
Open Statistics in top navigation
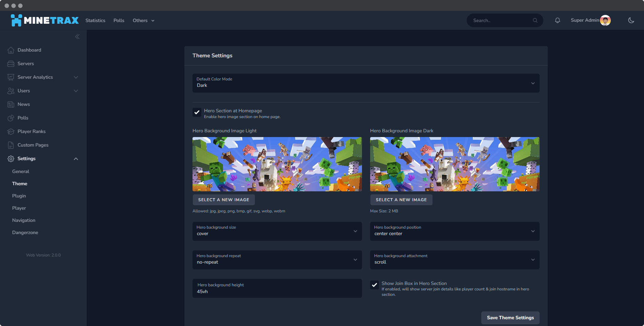95,20
